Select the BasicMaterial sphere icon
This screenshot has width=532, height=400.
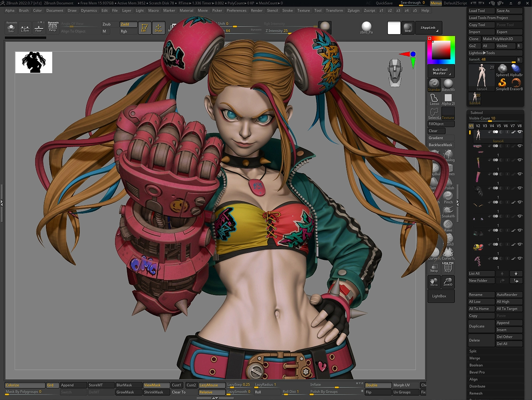tap(448, 85)
